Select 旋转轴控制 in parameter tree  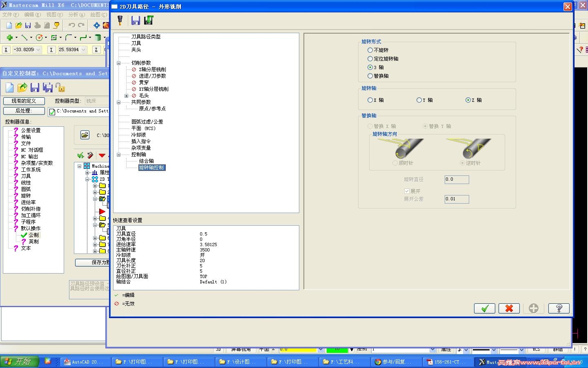point(152,168)
